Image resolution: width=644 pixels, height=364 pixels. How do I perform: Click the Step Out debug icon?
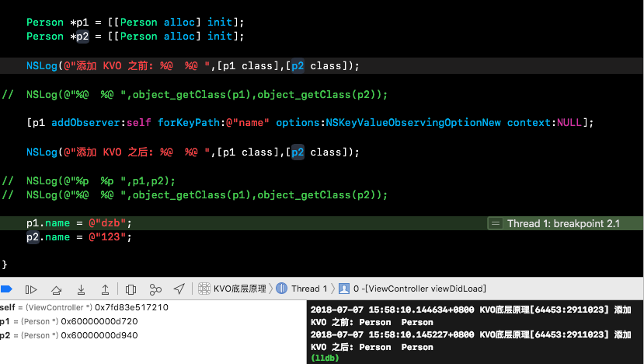105,289
